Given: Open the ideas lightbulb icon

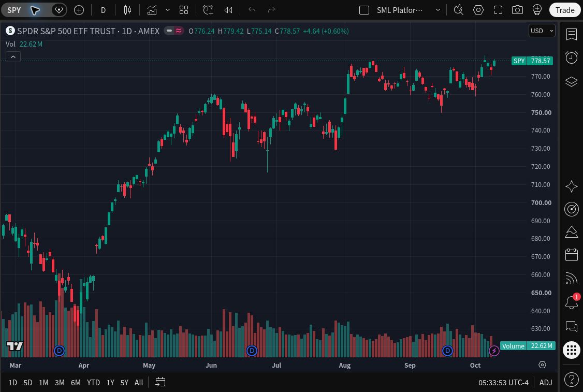Looking at the screenshot, I should click(537, 10).
